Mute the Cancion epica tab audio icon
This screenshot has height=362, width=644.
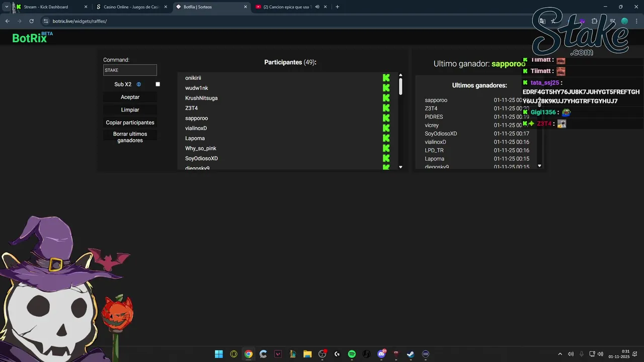(x=317, y=7)
